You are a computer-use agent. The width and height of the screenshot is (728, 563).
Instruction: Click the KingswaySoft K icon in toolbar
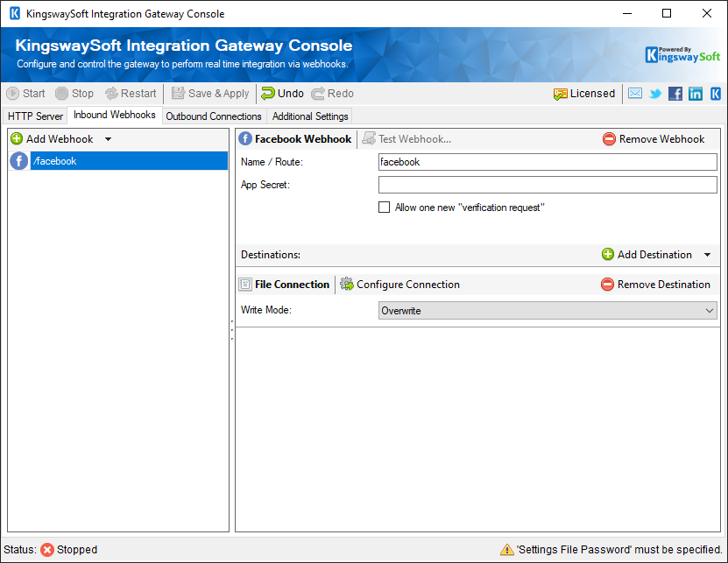[716, 94]
